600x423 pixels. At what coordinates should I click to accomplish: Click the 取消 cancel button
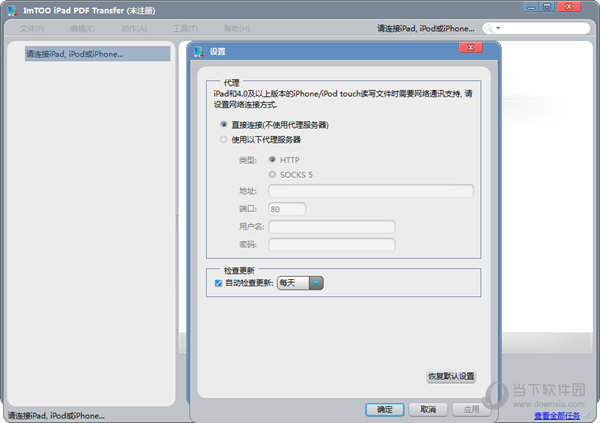[428, 409]
